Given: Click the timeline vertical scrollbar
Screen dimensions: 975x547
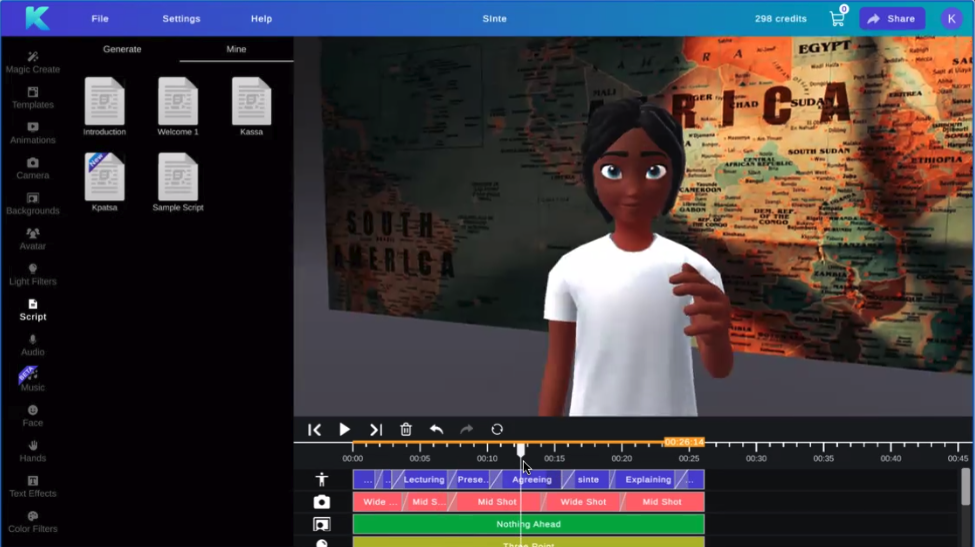Looking at the screenshot, I should tap(965, 490).
